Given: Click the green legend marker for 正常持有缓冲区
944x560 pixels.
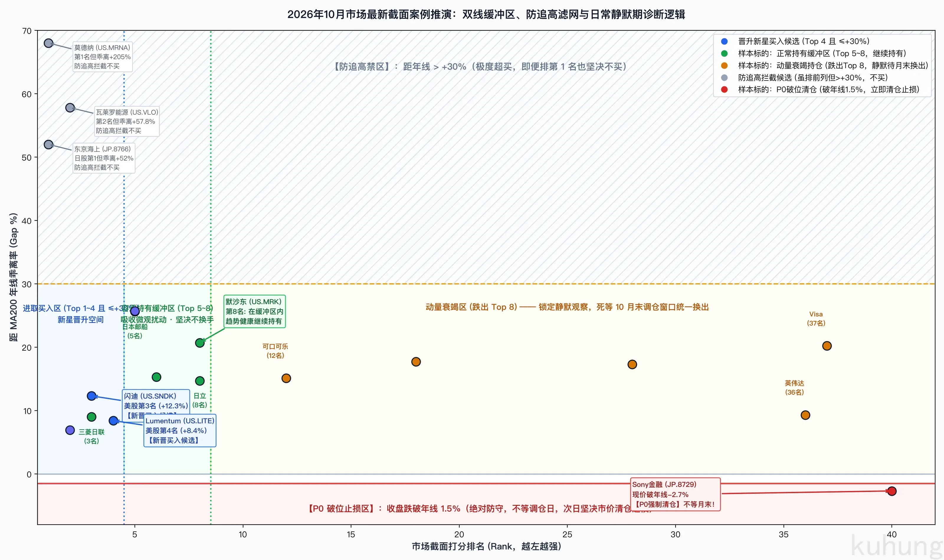Looking at the screenshot, I should (724, 54).
